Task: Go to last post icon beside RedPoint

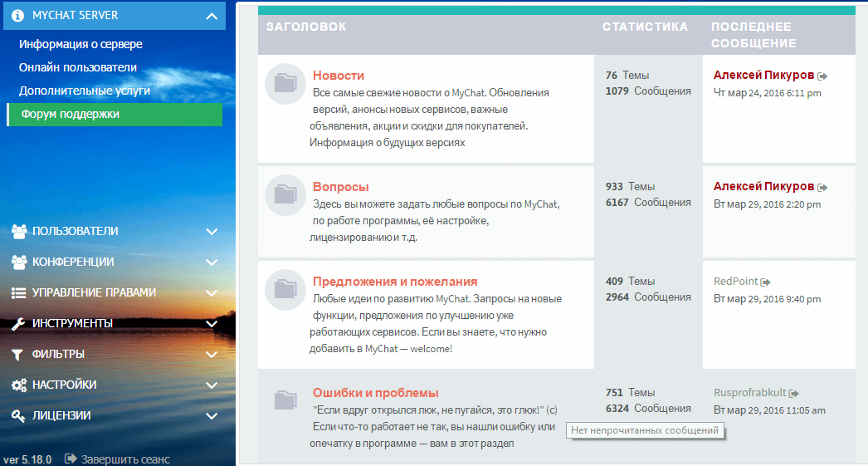Action: click(766, 282)
